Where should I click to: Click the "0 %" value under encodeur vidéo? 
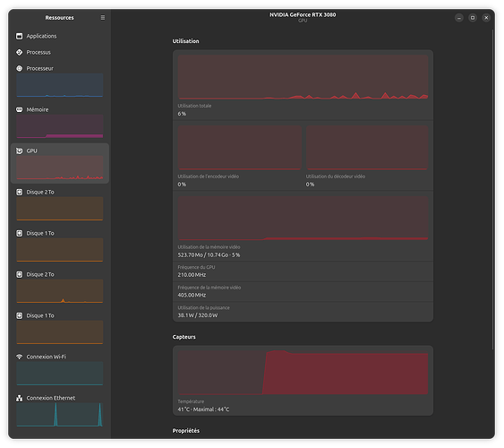click(182, 185)
